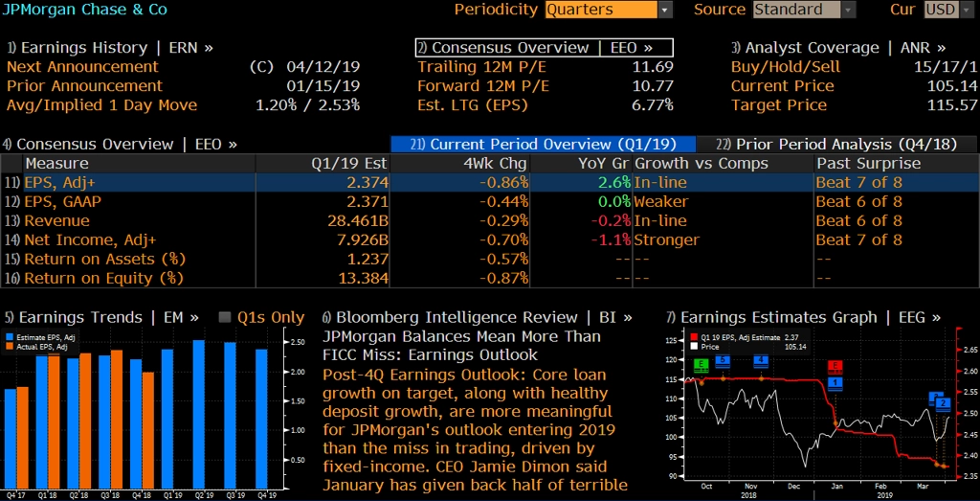Switch to Prior Period Analysis (Q4/18) tab
This screenshot has height=501, width=980.
836,145
